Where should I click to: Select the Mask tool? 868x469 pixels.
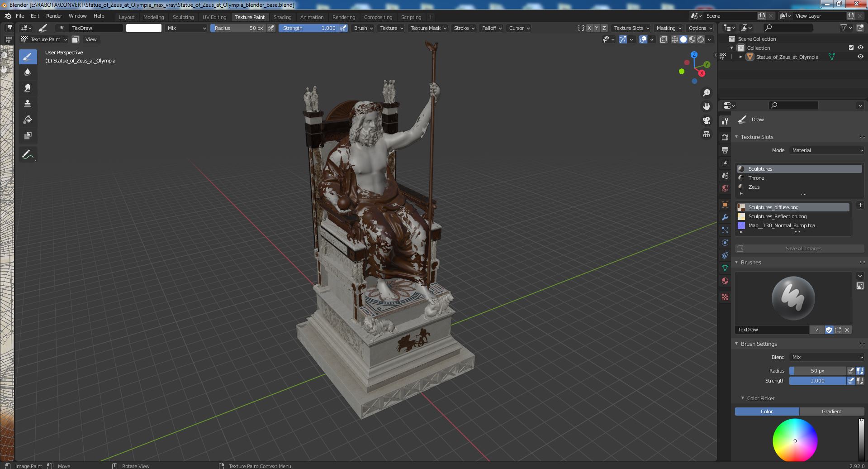(28, 135)
